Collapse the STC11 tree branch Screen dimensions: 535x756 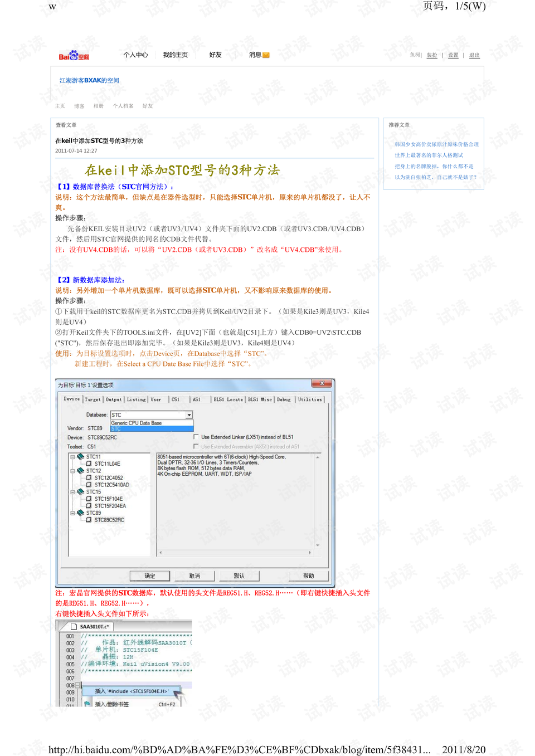pos(73,457)
